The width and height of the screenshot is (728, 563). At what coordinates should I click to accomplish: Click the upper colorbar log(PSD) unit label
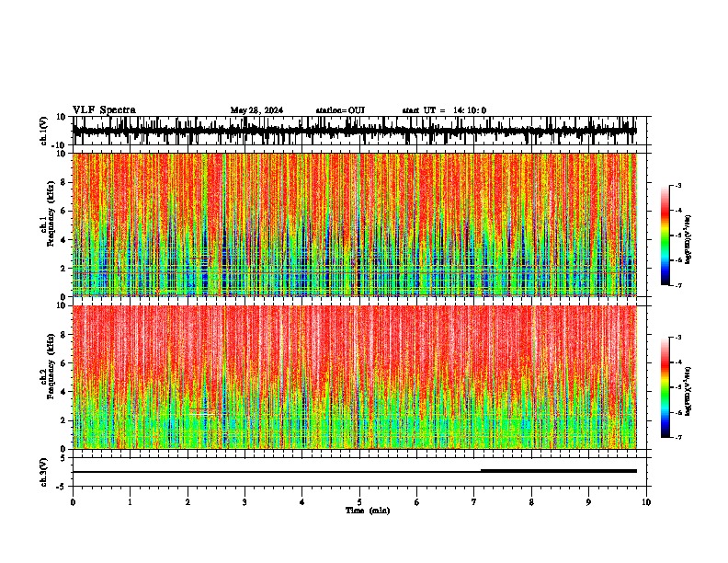[688, 240]
